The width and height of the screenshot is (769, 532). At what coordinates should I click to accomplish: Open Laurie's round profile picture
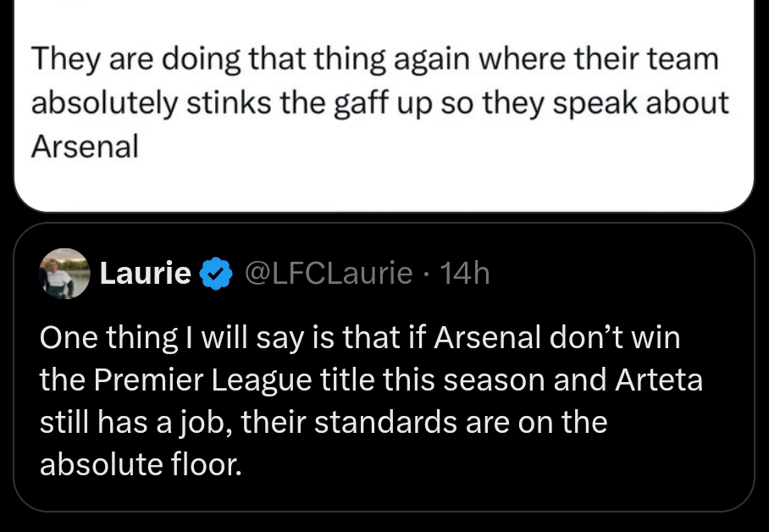pyautogui.click(x=64, y=274)
